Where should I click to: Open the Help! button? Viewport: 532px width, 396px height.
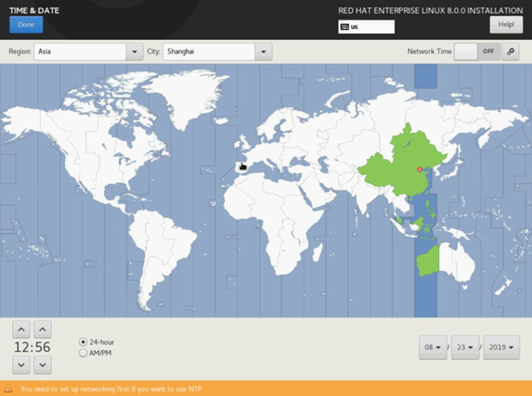506,25
